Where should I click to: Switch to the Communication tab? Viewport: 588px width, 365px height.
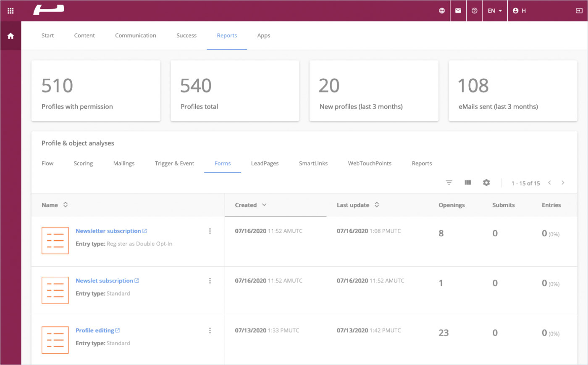[x=136, y=36]
